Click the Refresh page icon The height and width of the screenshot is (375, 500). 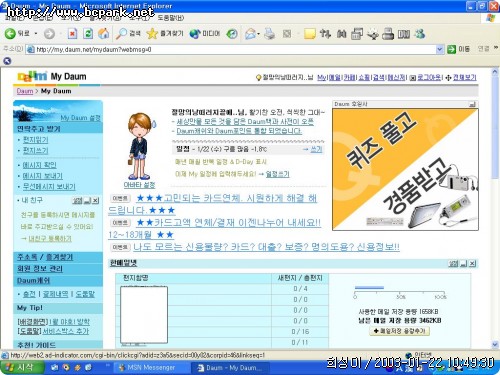88,33
